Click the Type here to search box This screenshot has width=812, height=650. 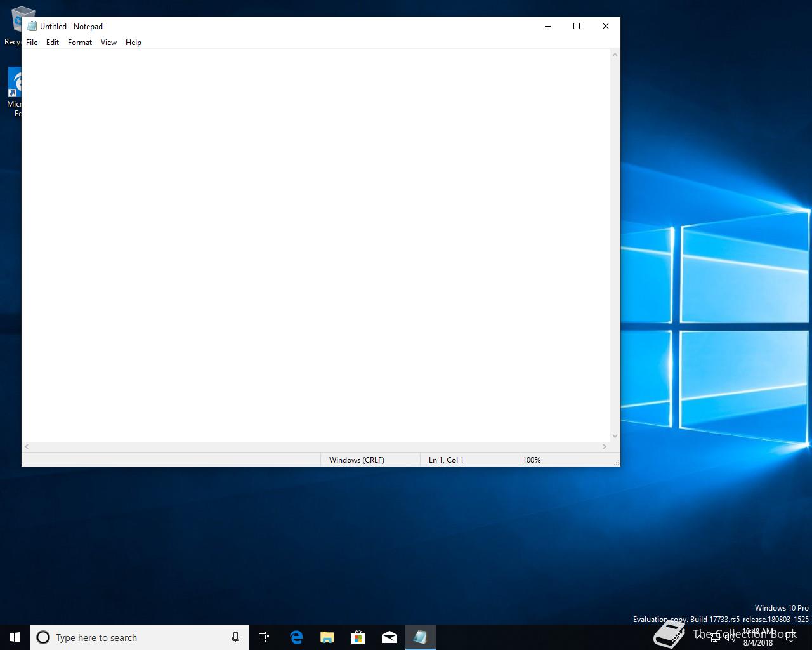140,637
